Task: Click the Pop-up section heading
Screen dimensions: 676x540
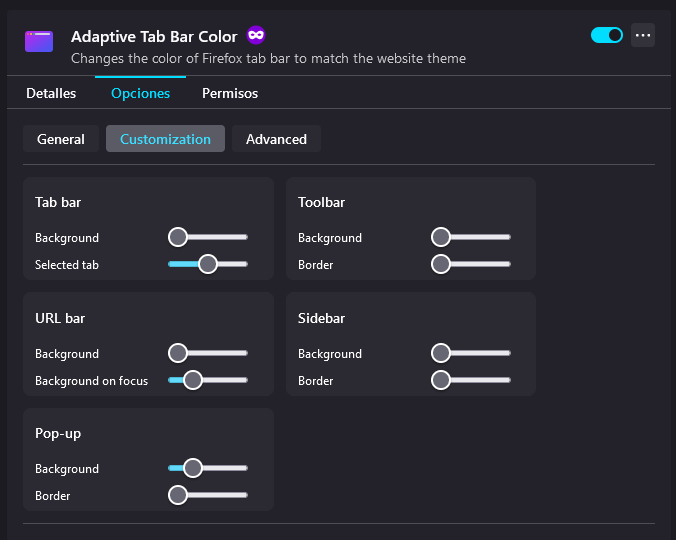Action: pos(58,434)
